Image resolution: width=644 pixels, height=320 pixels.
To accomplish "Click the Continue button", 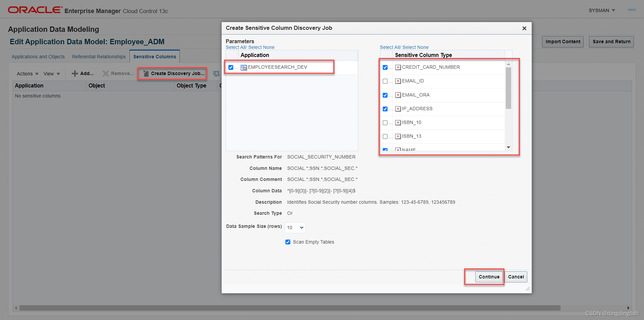I will (489, 277).
